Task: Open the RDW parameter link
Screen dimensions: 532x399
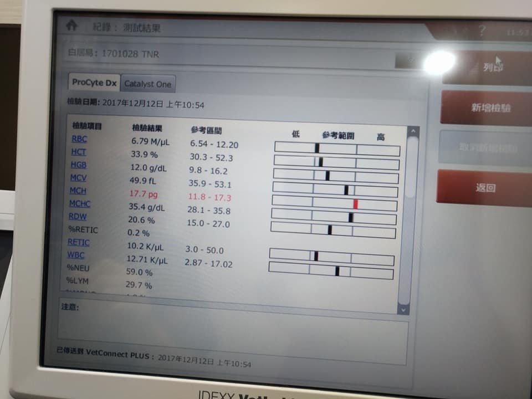Action: (x=78, y=216)
